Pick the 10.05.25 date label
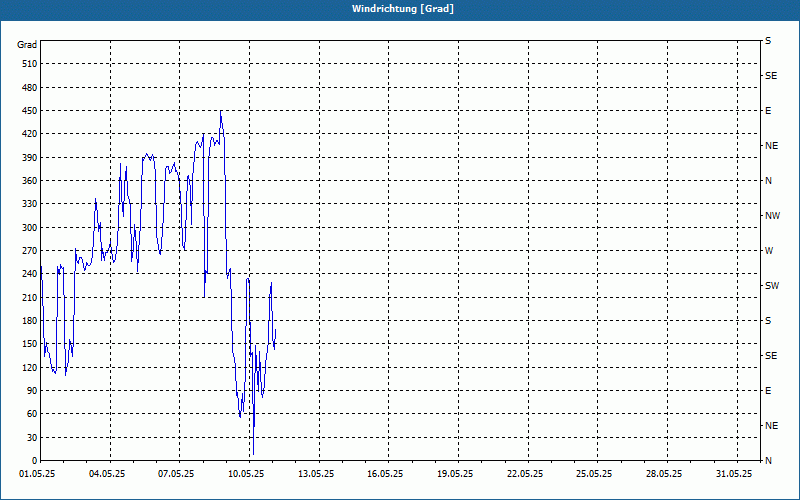This screenshot has height=500, width=800. point(246,474)
